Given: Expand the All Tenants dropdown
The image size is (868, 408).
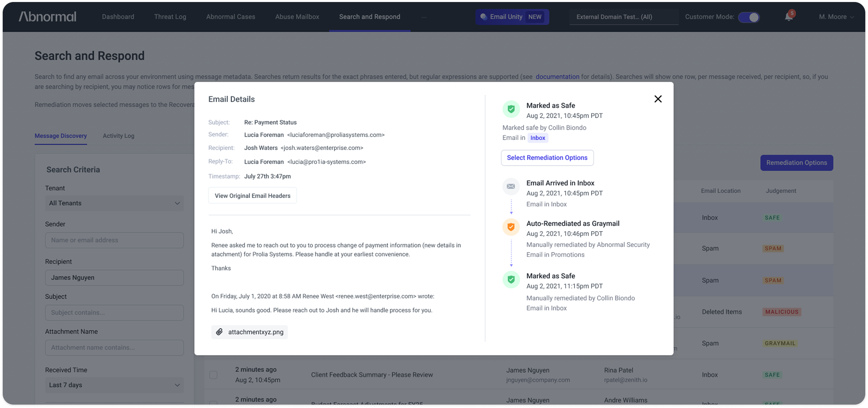Looking at the screenshot, I should pos(114,203).
